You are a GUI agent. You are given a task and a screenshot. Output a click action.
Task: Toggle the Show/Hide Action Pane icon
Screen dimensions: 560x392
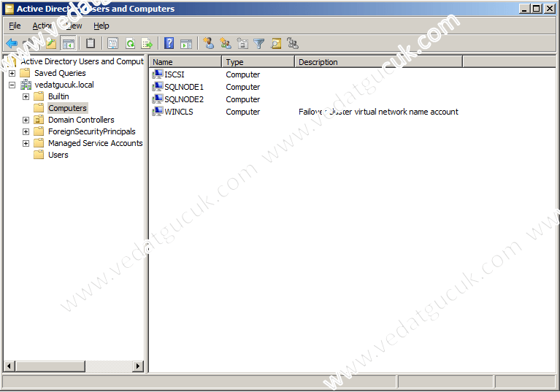[186, 44]
